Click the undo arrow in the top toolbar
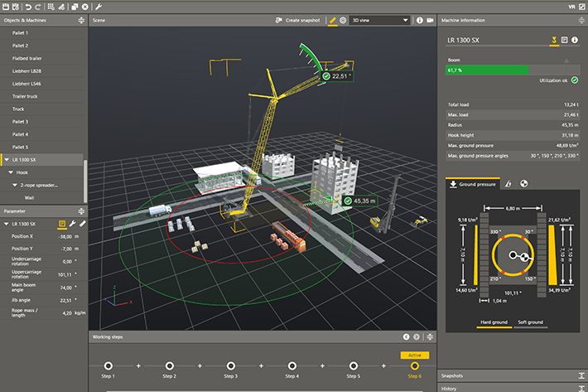Image resolution: width=588 pixels, height=392 pixels. tap(27, 6)
